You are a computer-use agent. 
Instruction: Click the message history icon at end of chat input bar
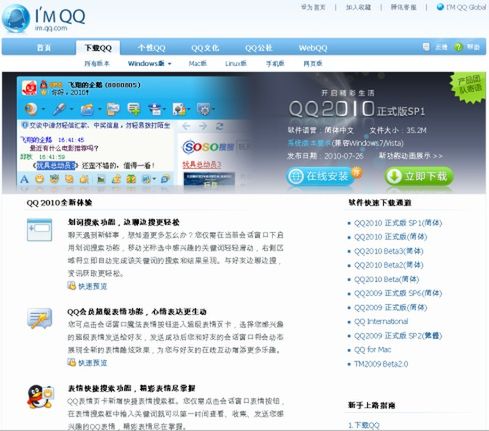click(166, 179)
